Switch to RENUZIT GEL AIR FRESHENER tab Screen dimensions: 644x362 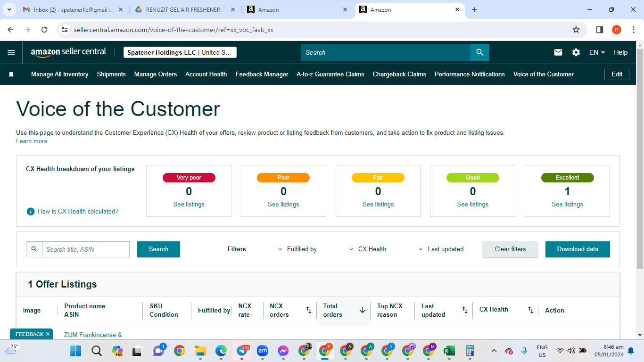click(186, 9)
